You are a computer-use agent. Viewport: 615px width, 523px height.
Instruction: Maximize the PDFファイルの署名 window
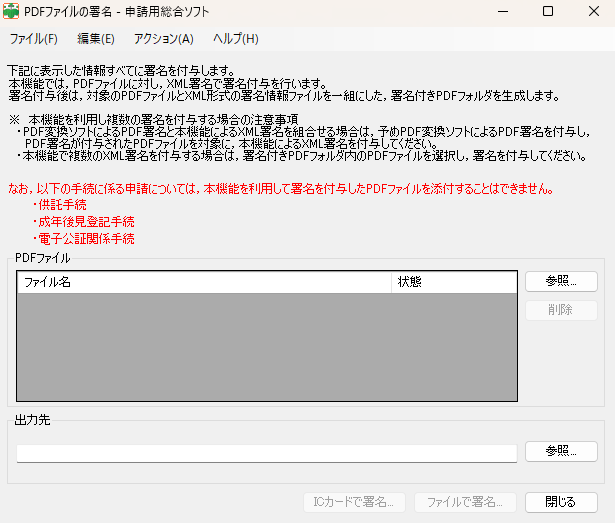pos(547,12)
